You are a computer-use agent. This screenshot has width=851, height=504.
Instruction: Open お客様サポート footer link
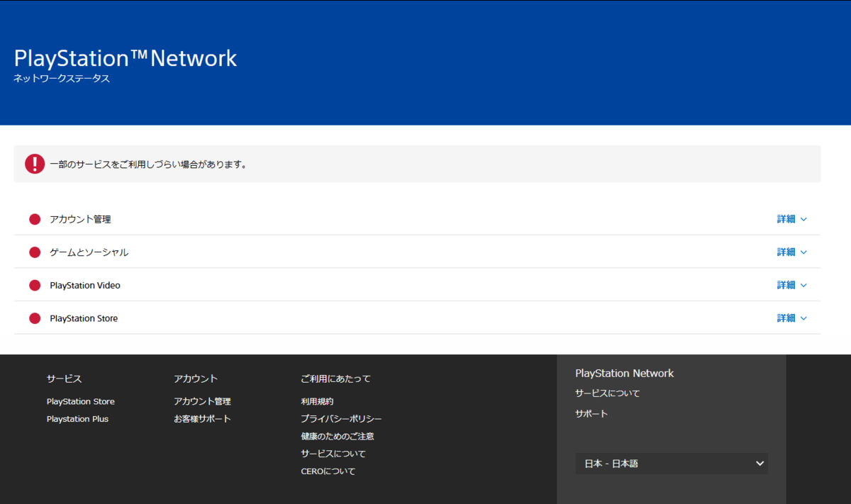[202, 419]
